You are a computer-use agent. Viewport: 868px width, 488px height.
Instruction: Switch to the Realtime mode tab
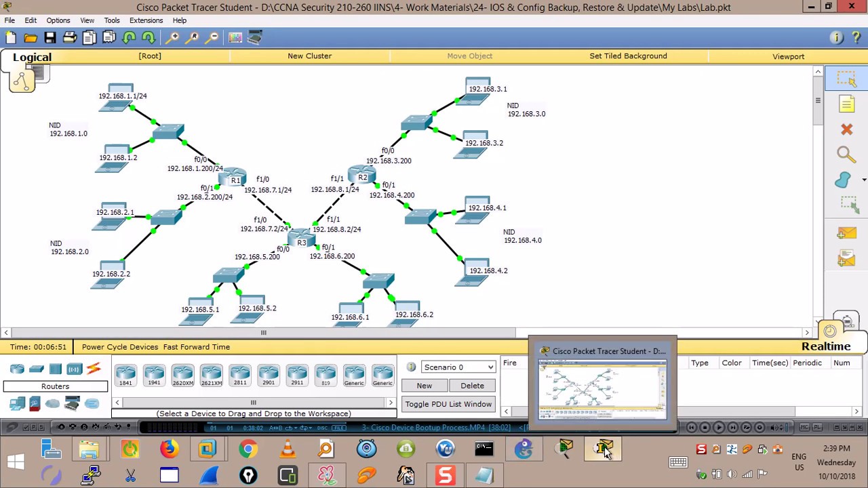[826, 346]
